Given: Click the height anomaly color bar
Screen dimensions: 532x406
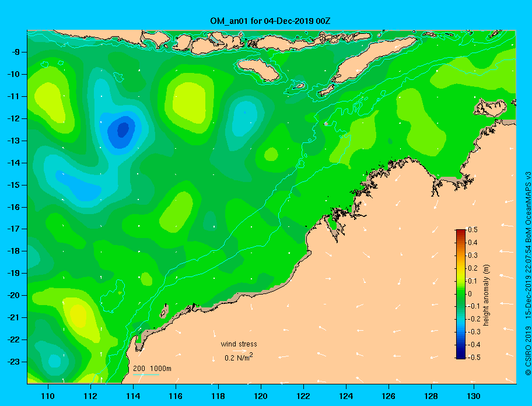Looking at the screenshot, I should point(461,294).
